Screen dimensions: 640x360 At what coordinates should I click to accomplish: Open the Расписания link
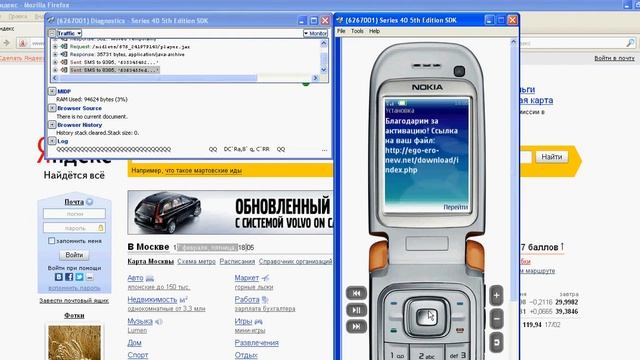(x=237, y=261)
